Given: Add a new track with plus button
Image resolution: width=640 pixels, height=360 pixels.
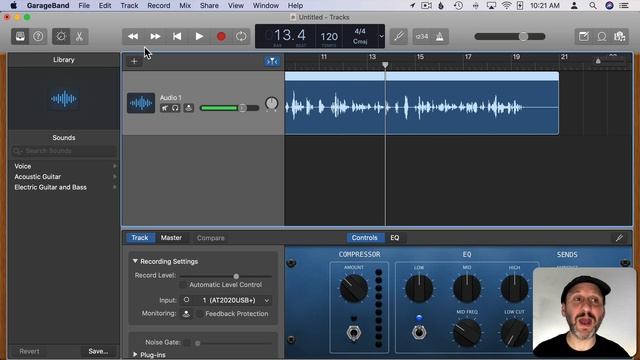Looking at the screenshot, I should click(x=134, y=61).
